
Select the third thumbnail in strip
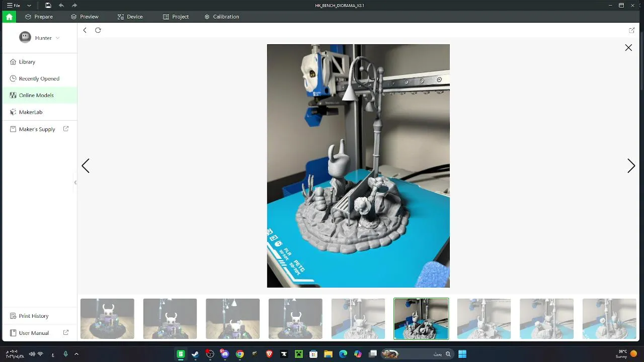[232, 319]
